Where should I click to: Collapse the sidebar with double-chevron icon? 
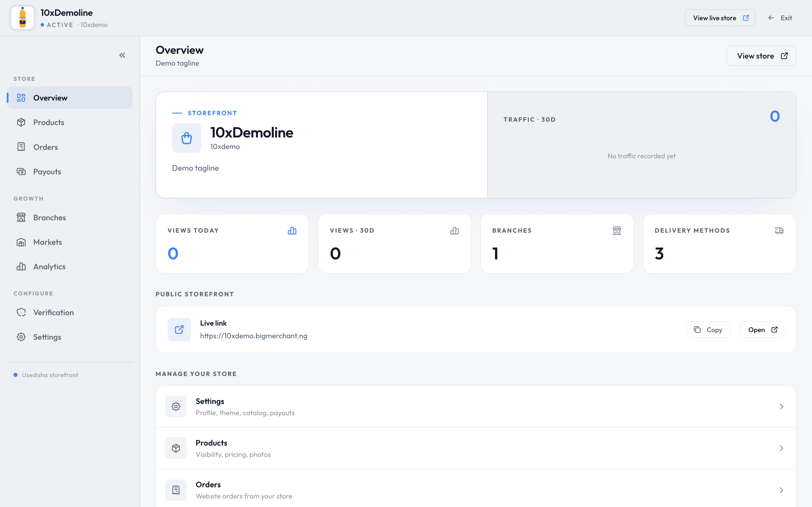(x=122, y=55)
